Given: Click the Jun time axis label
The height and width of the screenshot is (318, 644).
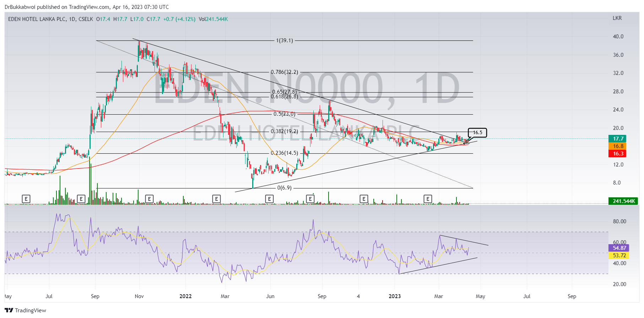Looking at the screenshot, I should 270,296.
